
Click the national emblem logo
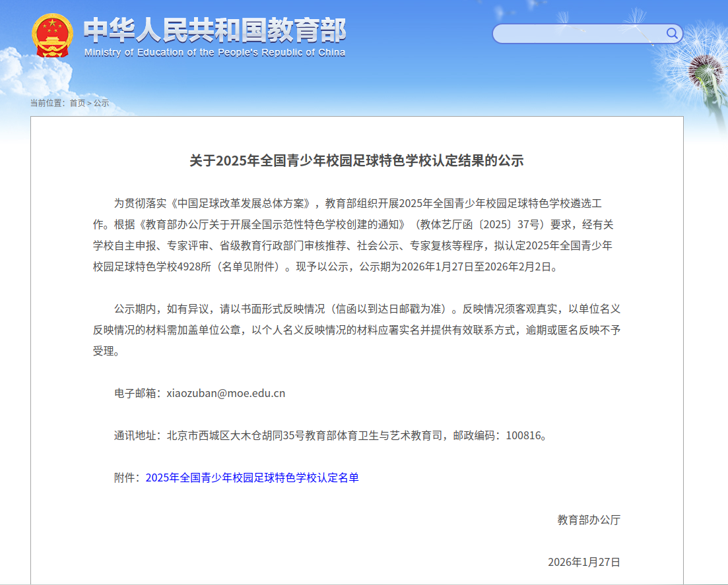pos(53,36)
